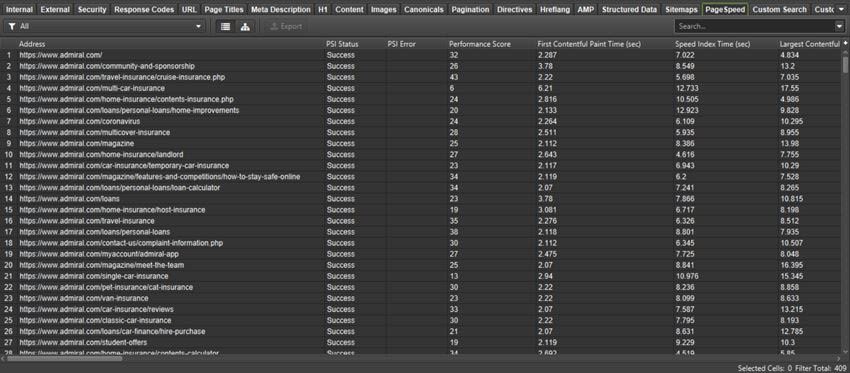Sort by Performance Score column header
Image resolution: width=850 pixels, height=373 pixels.
(x=480, y=44)
